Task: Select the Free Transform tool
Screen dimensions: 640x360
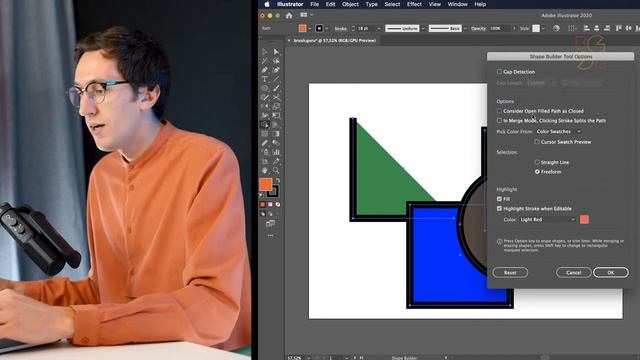Action: click(276, 116)
